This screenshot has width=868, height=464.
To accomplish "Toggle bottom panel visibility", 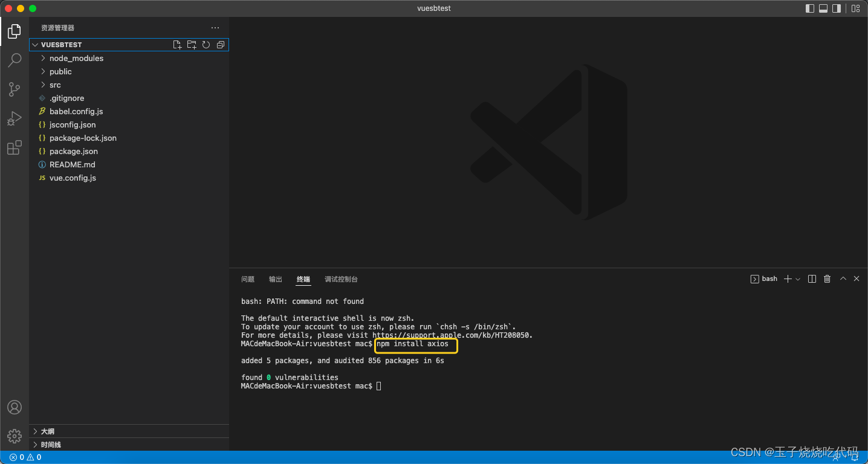I will [x=823, y=8].
